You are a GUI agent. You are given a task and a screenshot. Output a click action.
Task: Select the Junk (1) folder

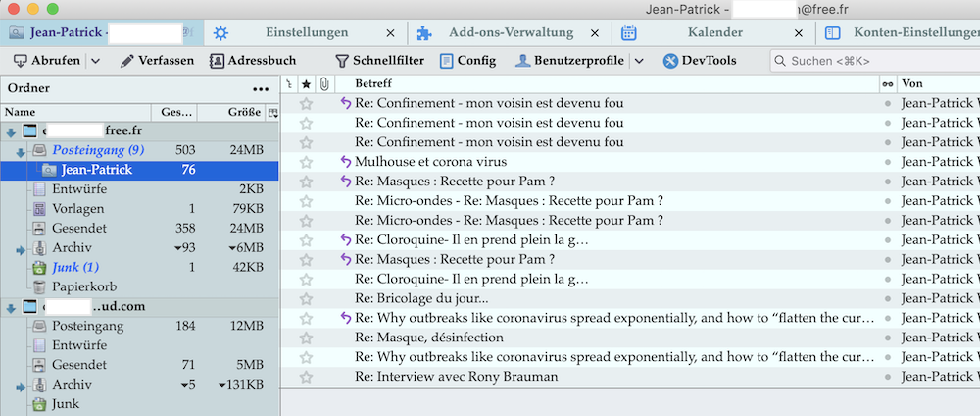(x=74, y=267)
